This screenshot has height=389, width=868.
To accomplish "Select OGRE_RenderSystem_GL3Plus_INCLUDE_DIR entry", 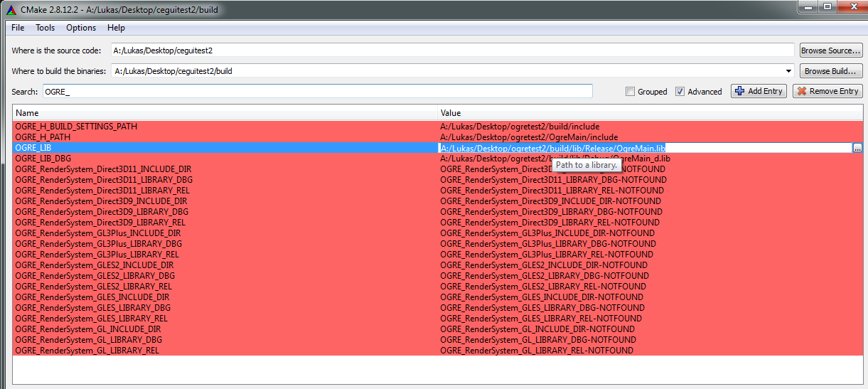I will (97, 233).
